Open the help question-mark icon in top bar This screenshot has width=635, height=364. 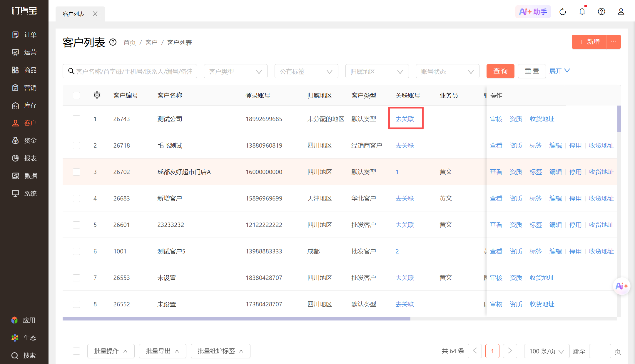pos(601,12)
